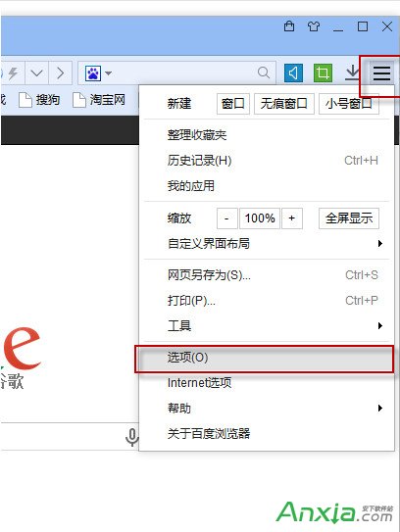The height and width of the screenshot is (532, 400).
Task: Select 整理收藏夹 menu item
Action: pos(267,135)
